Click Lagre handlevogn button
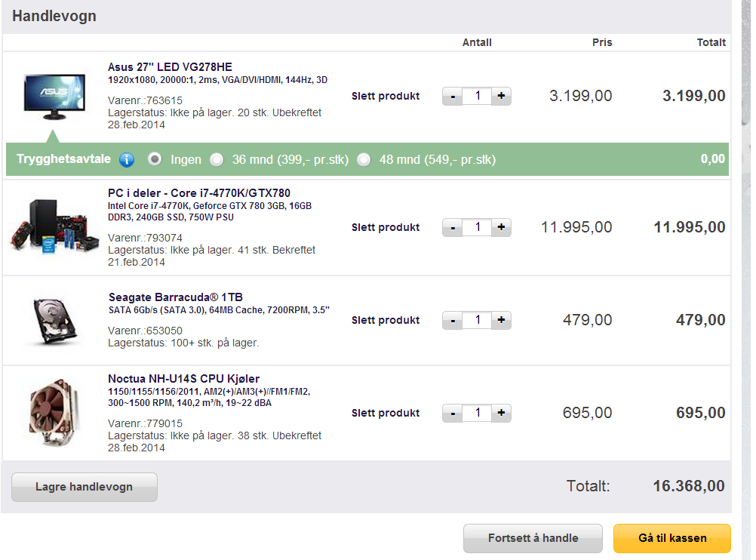Viewport: 756px width, 560px height. pyautogui.click(x=85, y=487)
